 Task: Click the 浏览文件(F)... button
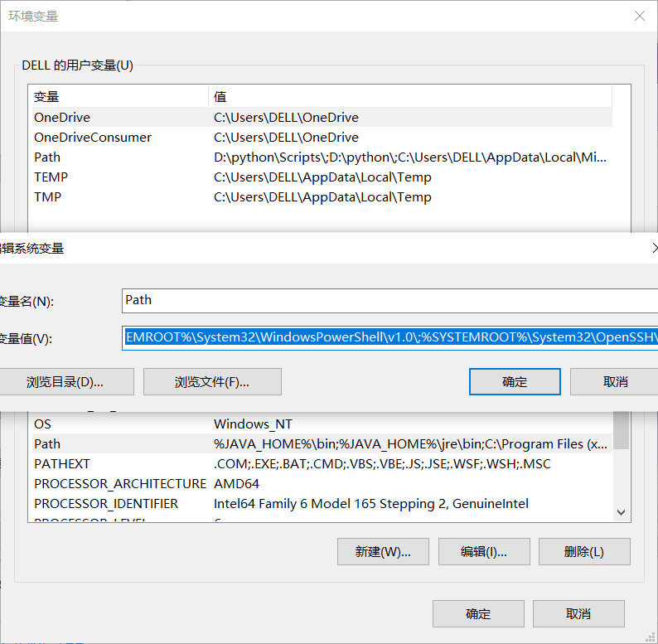point(212,382)
